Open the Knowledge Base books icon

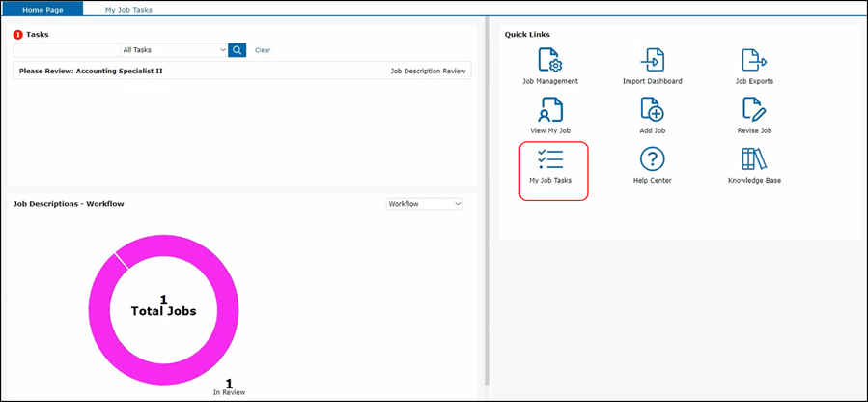(754, 160)
